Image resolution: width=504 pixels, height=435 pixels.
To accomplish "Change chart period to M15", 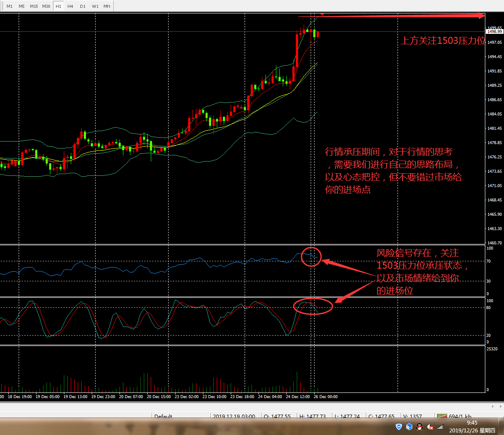I will 34,6.
